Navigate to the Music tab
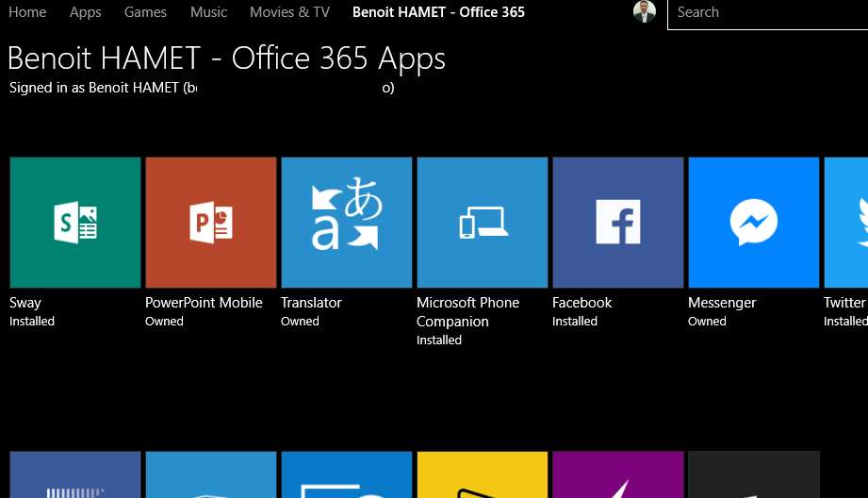 click(x=208, y=12)
